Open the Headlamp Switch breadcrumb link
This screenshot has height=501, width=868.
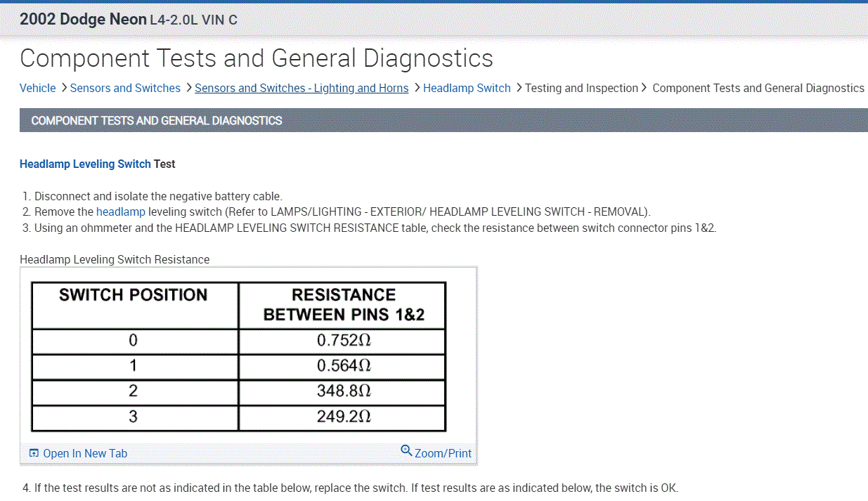coord(467,89)
